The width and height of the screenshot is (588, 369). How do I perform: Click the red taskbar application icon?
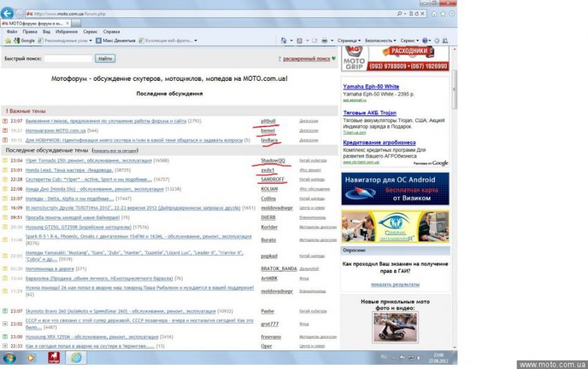point(54,358)
